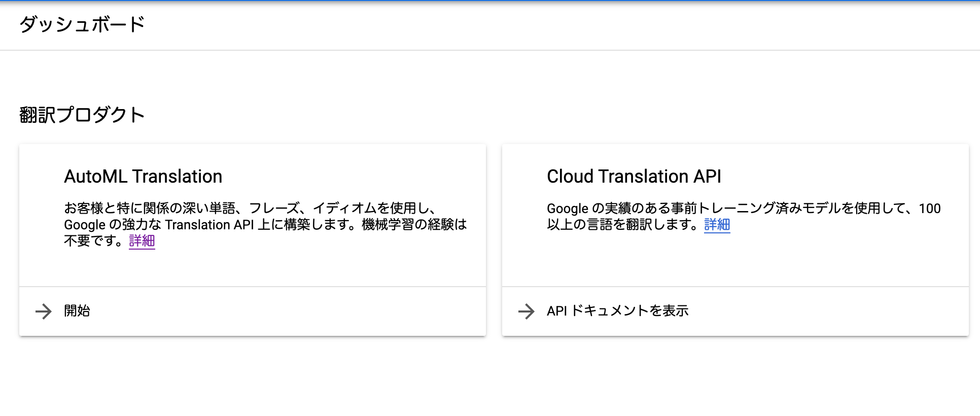Open the 開始 button in the AutoML Translation card
Viewport: 980px width, 416px height.
253,311
